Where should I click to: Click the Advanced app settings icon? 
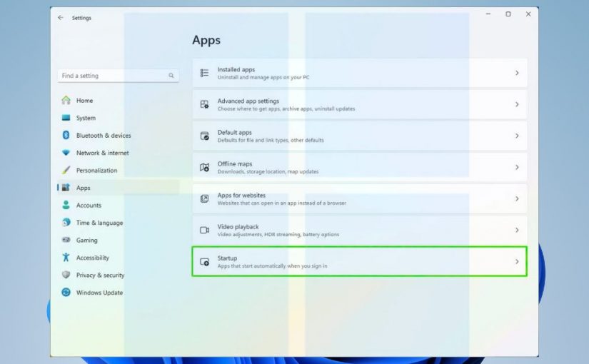click(x=204, y=104)
